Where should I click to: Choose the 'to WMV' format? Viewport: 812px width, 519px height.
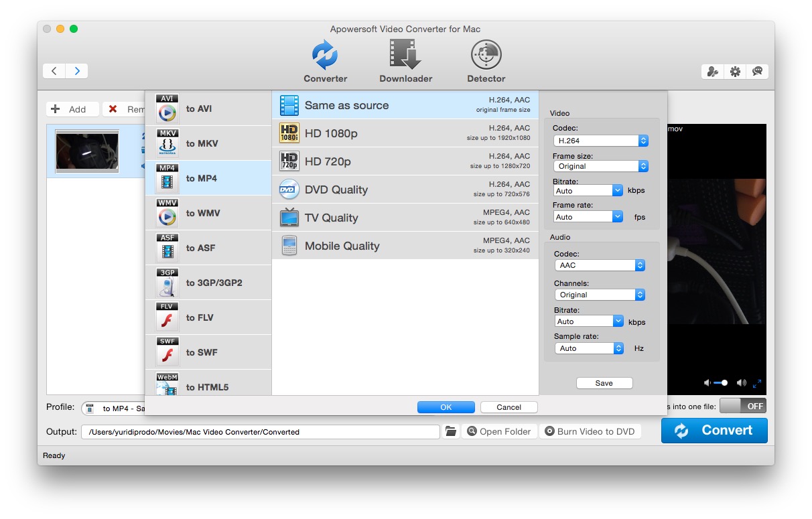(x=208, y=213)
